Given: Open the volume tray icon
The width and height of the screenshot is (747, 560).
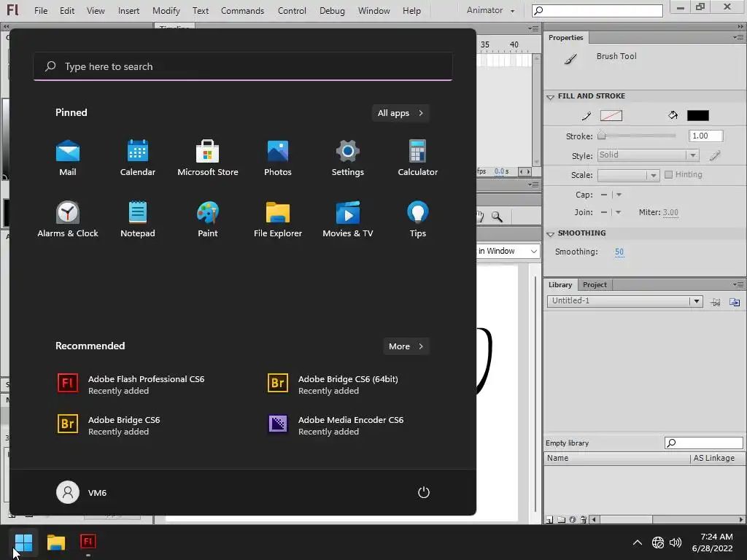Looking at the screenshot, I should (x=675, y=542).
